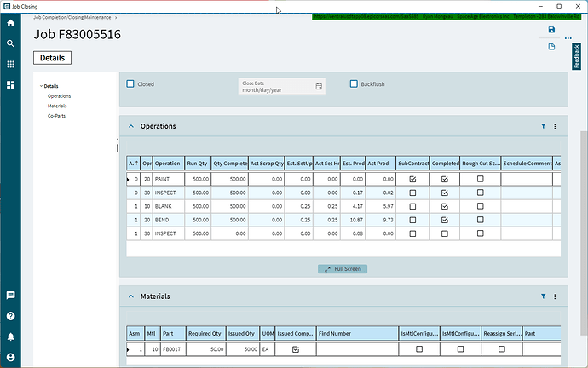Click the vertical page scrollbar

(x=584, y=233)
